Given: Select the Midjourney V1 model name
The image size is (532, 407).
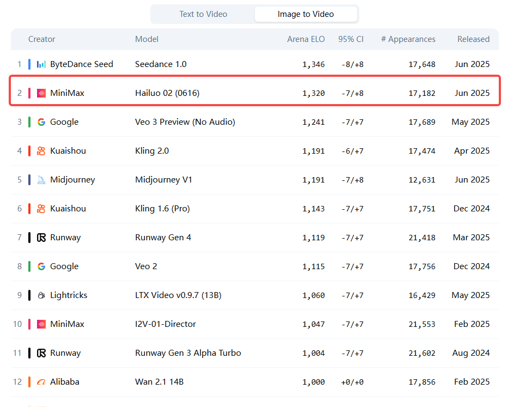Looking at the screenshot, I should click(x=163, y=180).
